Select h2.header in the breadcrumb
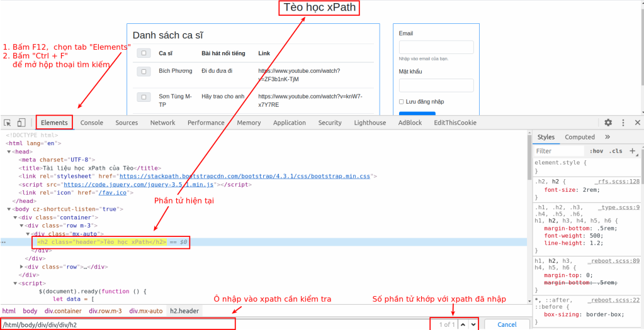Screen dimensions: 644x330 (x=184, y=311)
